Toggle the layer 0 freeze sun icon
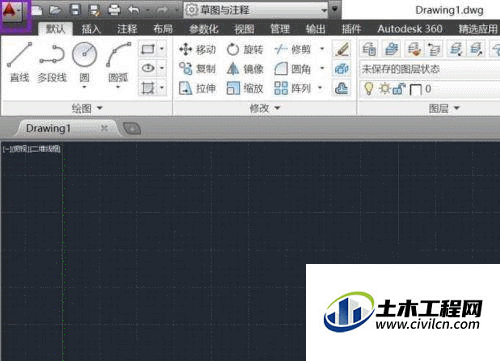 [x=385, y=89]
